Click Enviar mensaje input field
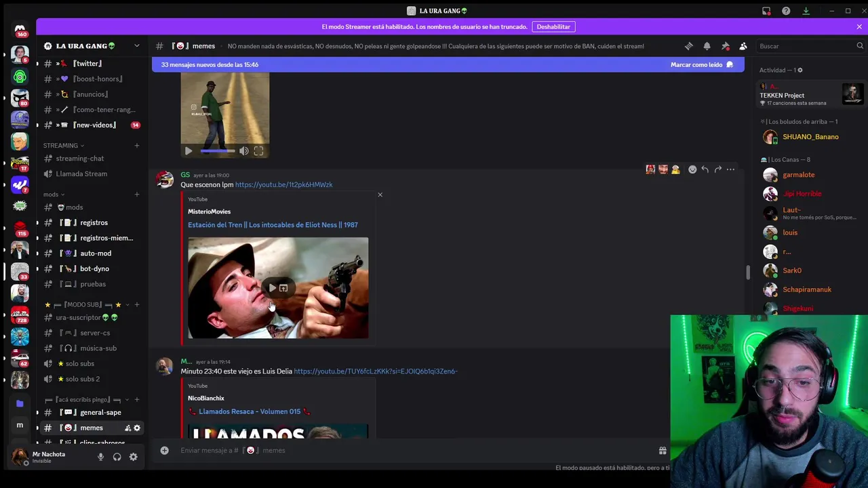 (414, 450)
